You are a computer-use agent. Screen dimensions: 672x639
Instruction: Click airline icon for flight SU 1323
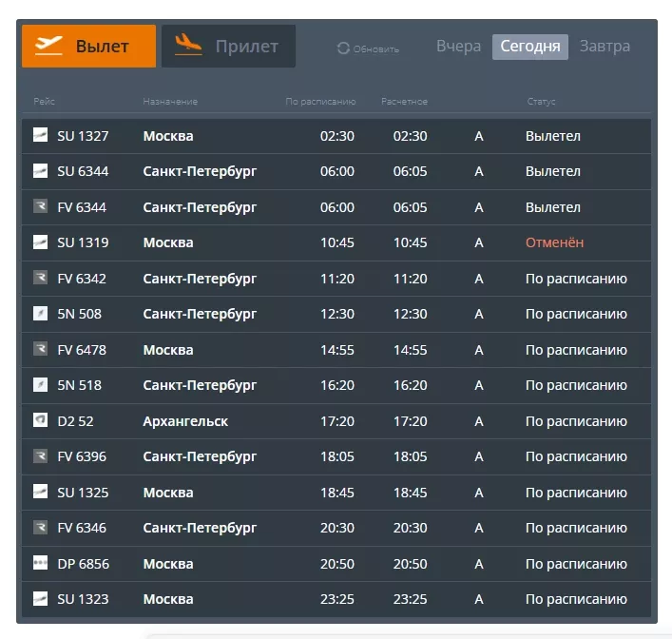40,598
